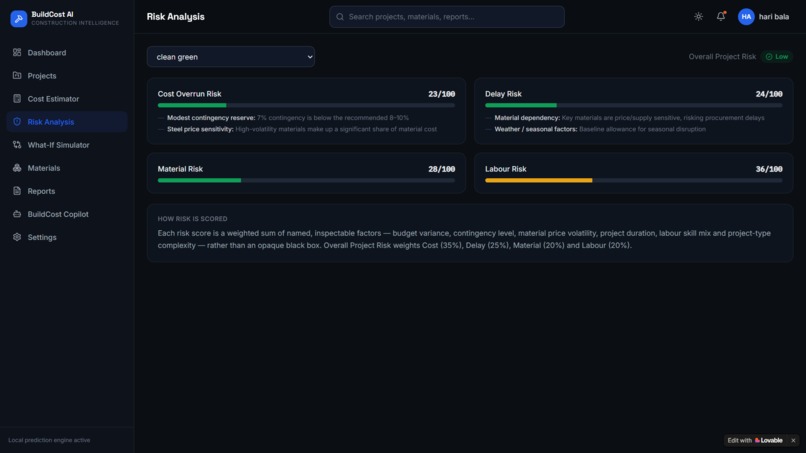This screenshot has width=806, height=453.
Task: Go to Reports section
Action: pyautogui.click(x=41, y=191)
